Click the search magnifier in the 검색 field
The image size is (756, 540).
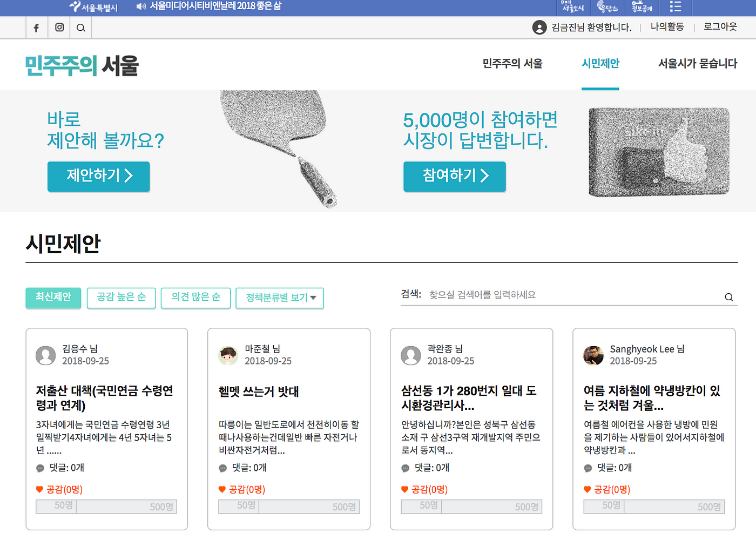(728, 297)
